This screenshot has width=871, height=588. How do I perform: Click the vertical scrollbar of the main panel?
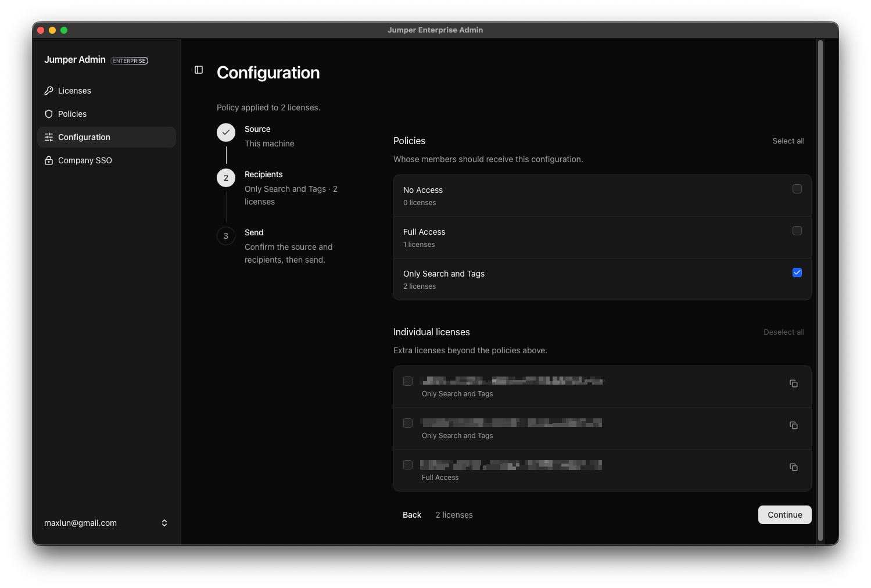point(820,291)
